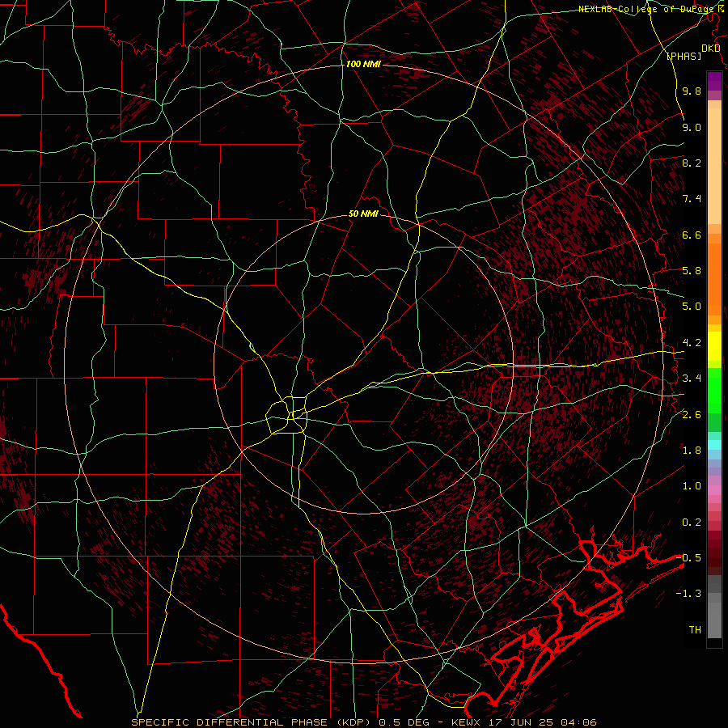Click the 1.0 value on color scale

tap(692, 486)
